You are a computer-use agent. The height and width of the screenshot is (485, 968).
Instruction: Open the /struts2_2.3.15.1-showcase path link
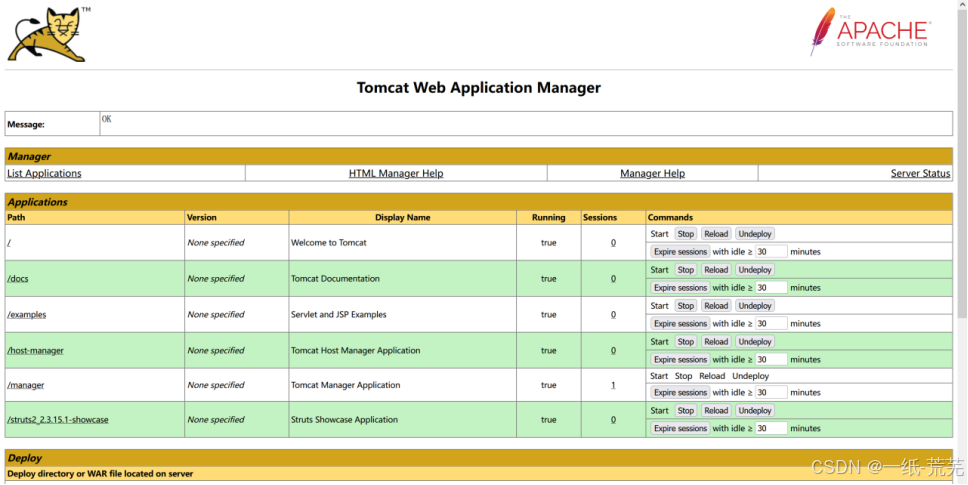click(x=57, y=419)
